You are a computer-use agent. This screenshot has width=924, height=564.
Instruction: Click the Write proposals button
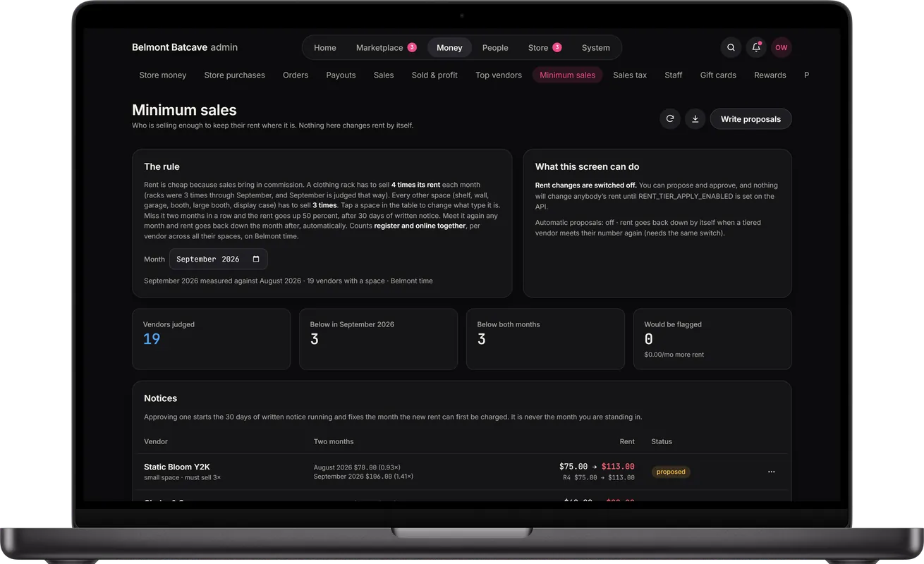[x=750, y=119]
